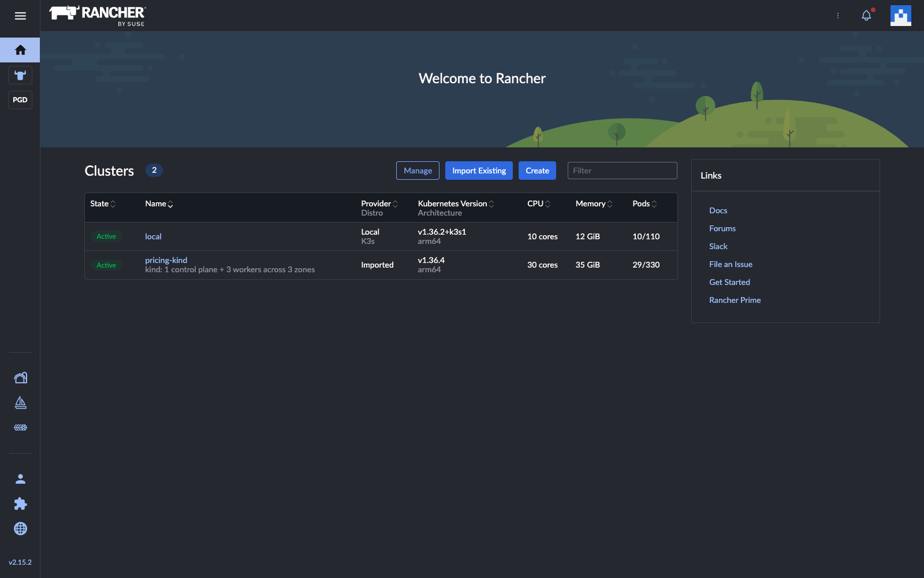Sort clusters by State column
Viewport: 924px width, 578px height.
[103, 203]
